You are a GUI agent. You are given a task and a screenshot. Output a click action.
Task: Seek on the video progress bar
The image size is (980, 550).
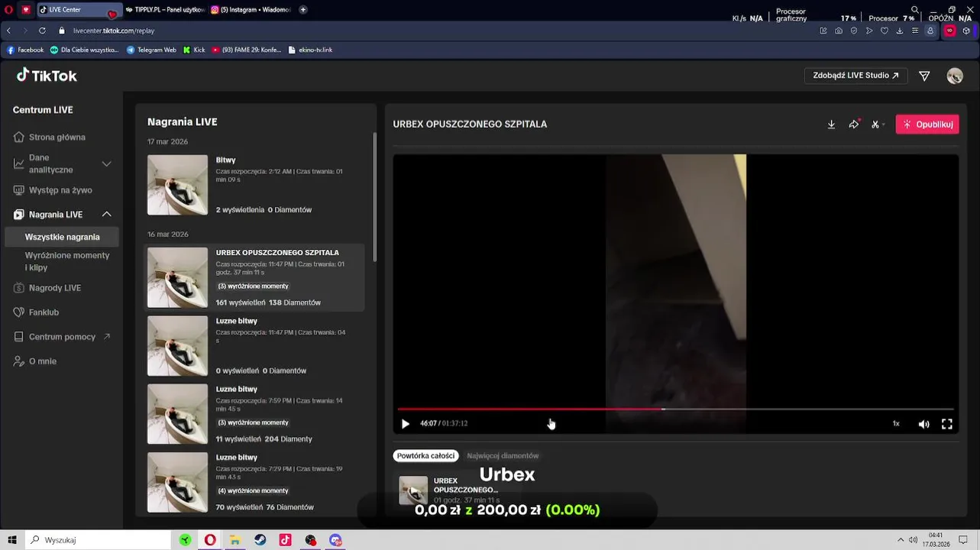coord(675,409)
